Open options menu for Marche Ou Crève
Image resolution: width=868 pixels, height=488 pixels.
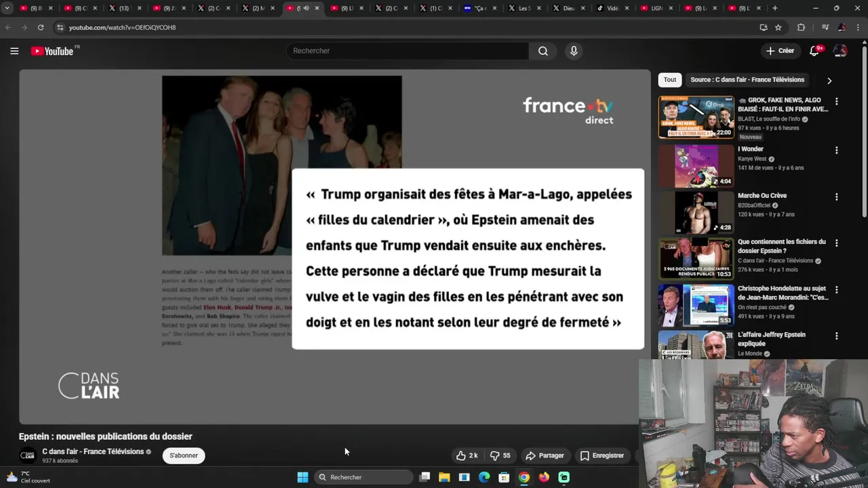pos(837,197)
